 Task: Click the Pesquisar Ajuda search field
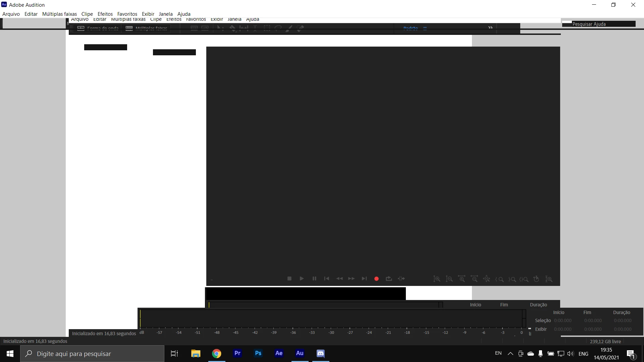point(599,24)
